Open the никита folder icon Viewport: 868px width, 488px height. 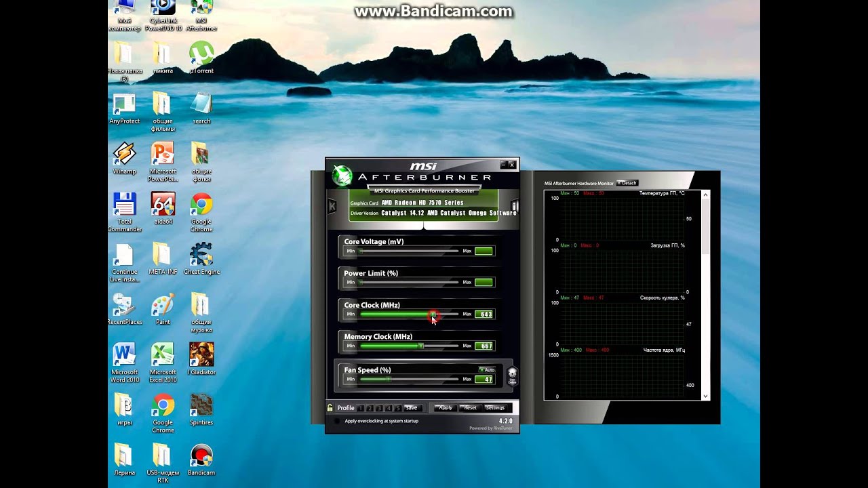click(163, 57)
